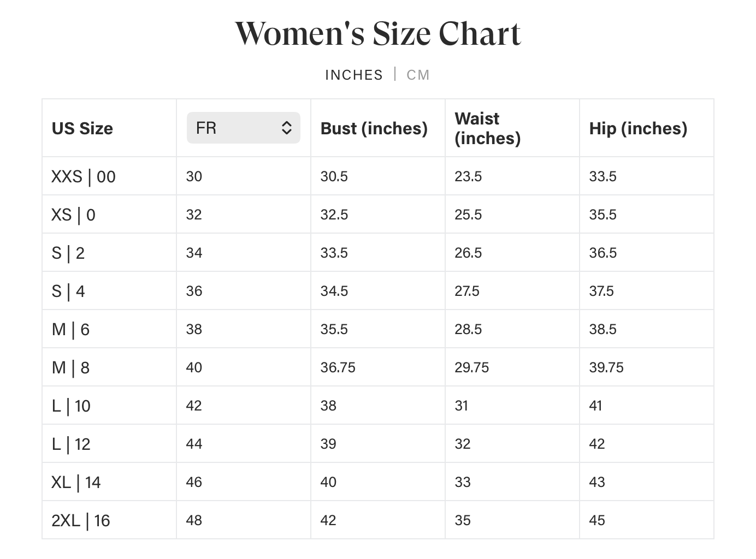Screen dimensions: 756x559
Task: Open the FR size region dropdown
Action: [x=244, y=128]
